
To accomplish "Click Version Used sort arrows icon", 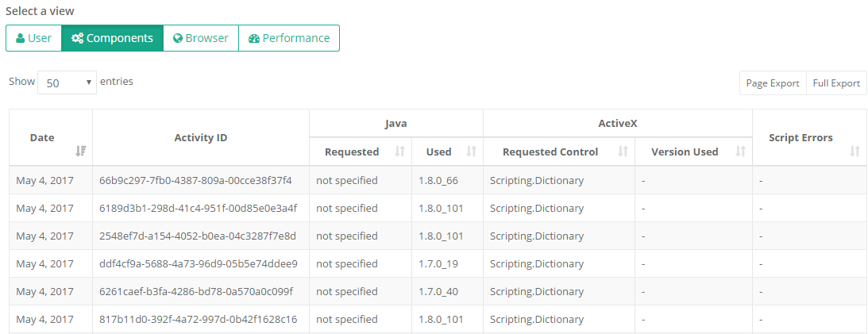I will [740, 152].
